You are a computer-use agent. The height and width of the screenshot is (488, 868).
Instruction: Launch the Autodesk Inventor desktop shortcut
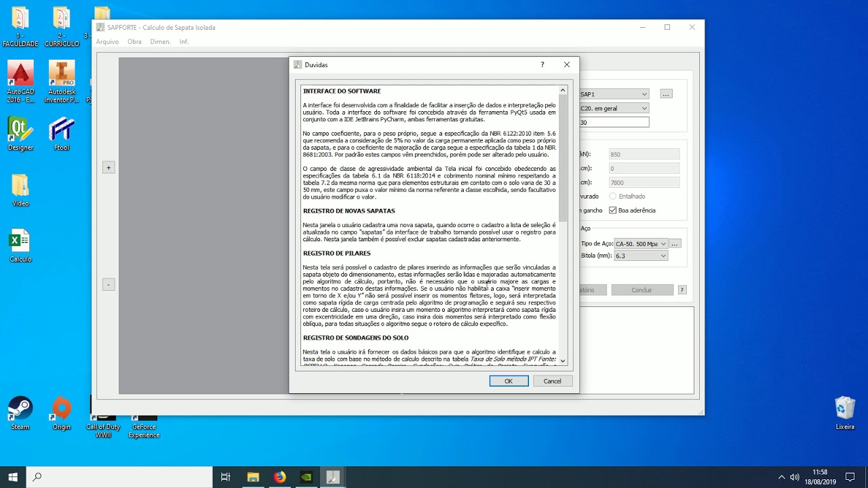coord(62,82)
